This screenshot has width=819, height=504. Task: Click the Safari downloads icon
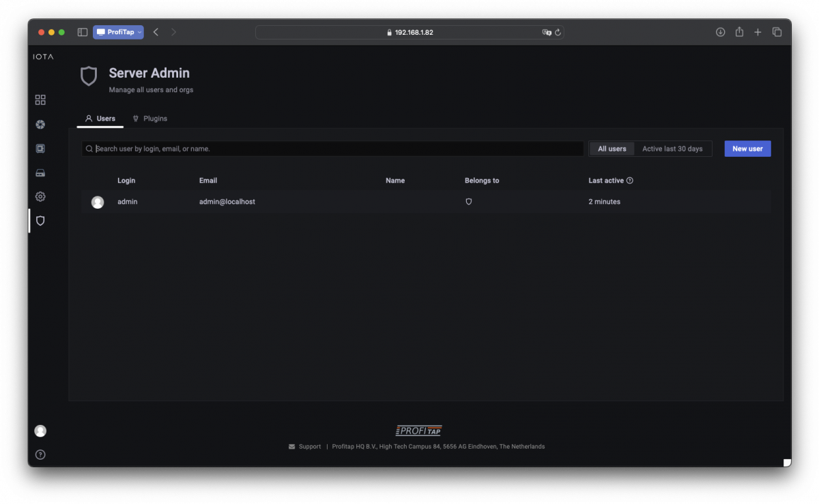(720, 32)
